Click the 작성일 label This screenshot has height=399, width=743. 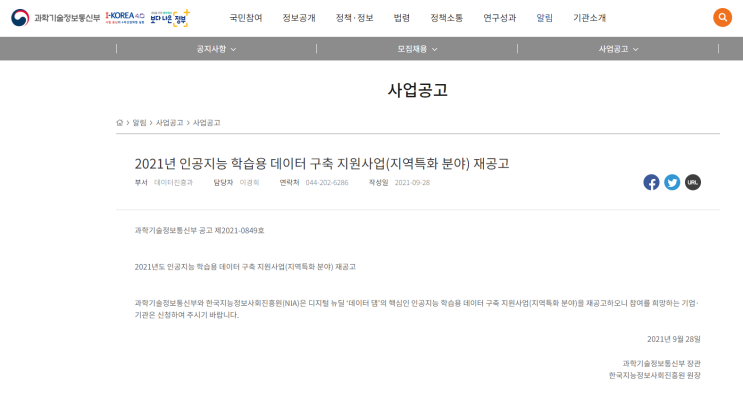pyautogui.click(x=378, y=182)
